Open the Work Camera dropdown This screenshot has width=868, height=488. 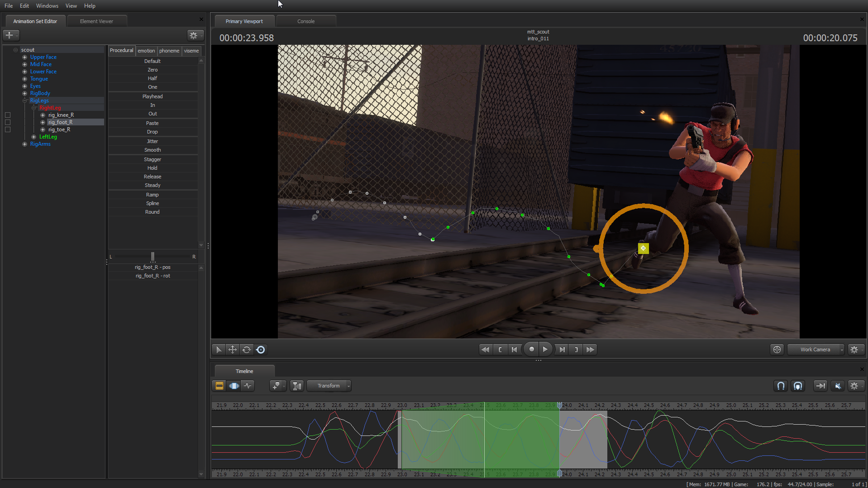point(815,349)
